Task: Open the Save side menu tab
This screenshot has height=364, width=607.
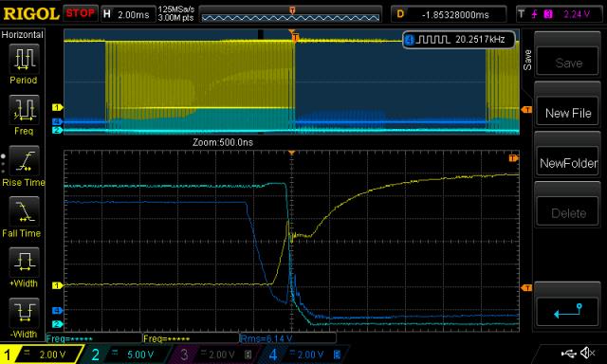Action: [527, 60]
